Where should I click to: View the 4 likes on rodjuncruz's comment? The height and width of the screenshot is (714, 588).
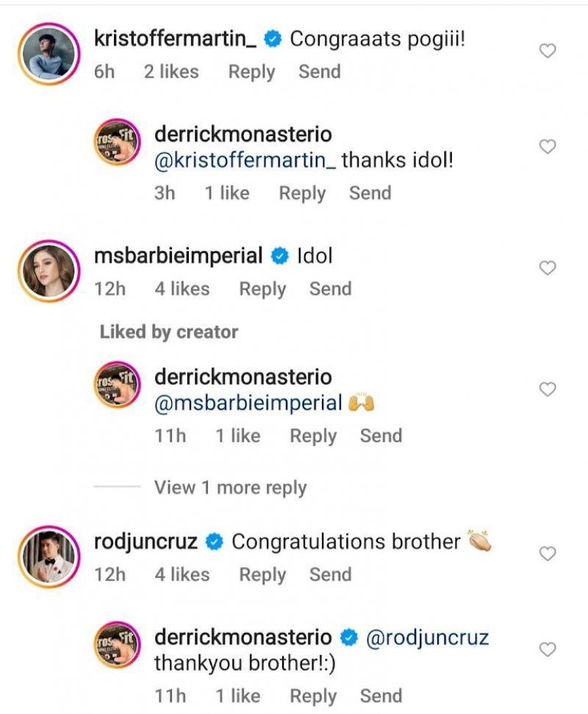182,574
